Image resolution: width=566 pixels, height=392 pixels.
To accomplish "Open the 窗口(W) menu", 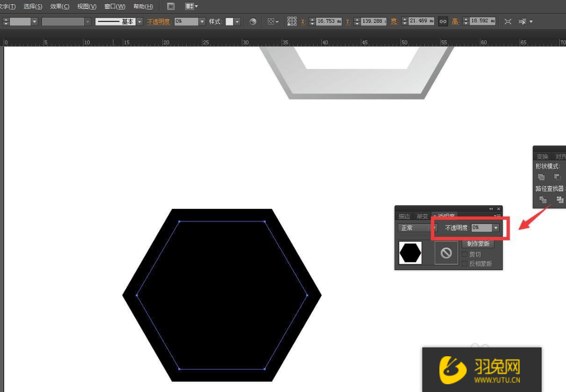I will [115, 7].
